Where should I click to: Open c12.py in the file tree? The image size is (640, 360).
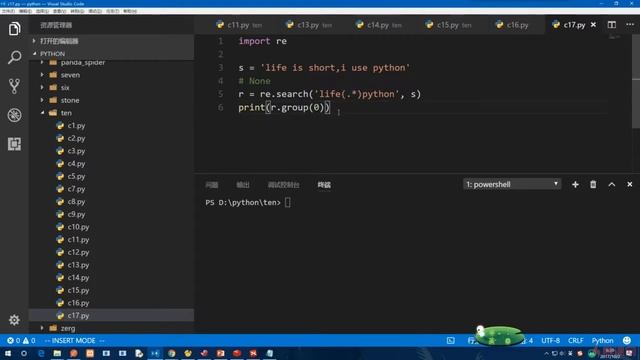click(x=78, y=252)
